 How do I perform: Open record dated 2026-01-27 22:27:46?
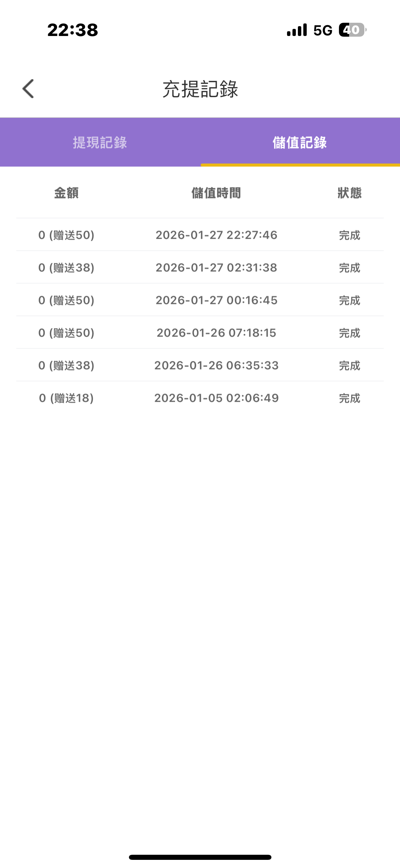click(216, 235)
